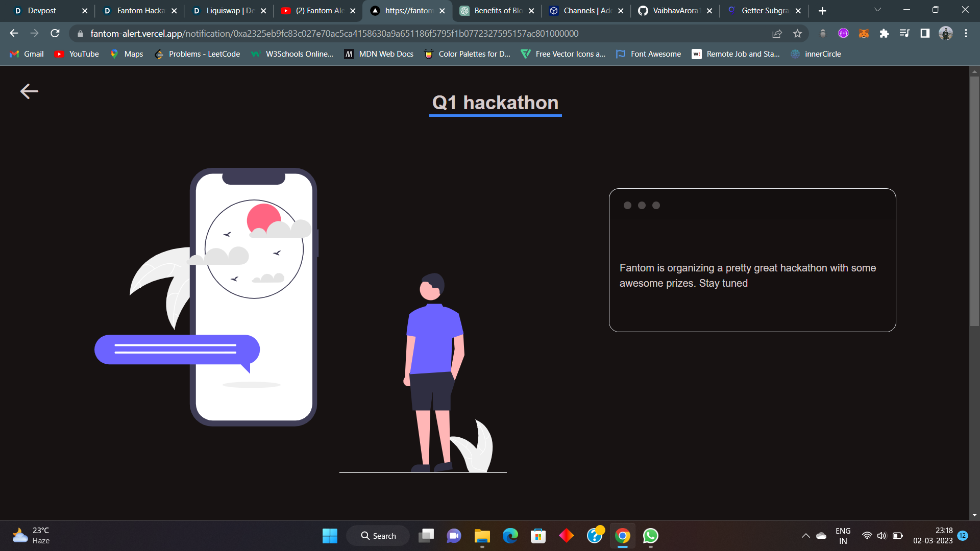
Task: Open the browser Extensions puzzle icon
Action: point(884,34)
